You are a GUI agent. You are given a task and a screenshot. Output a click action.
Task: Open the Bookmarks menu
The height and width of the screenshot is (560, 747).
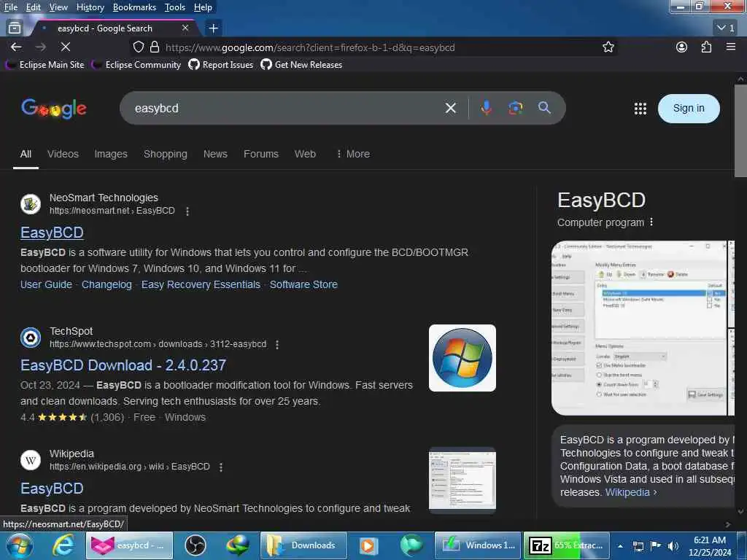pos(134,7)
